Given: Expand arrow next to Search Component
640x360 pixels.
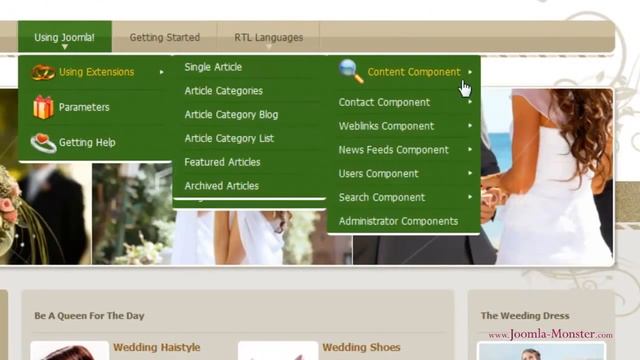Looking at the screenshot, I should 470,197.
